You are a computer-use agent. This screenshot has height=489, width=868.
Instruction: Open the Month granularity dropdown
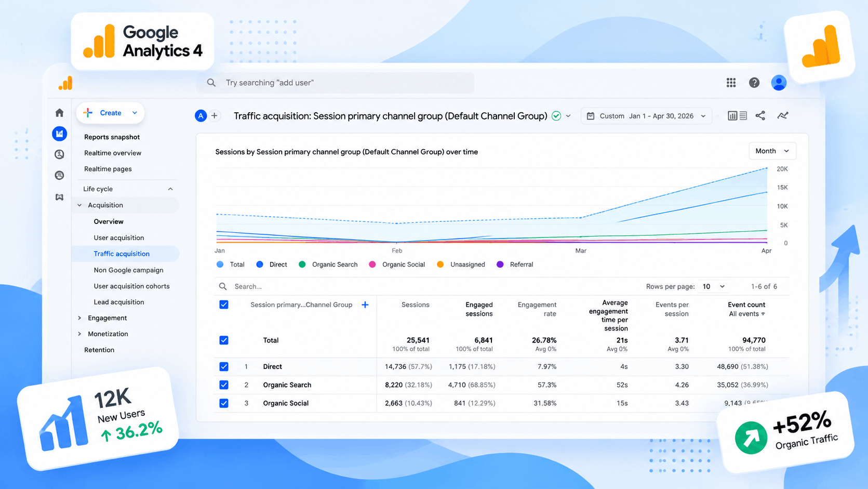(x=772, y=151)
